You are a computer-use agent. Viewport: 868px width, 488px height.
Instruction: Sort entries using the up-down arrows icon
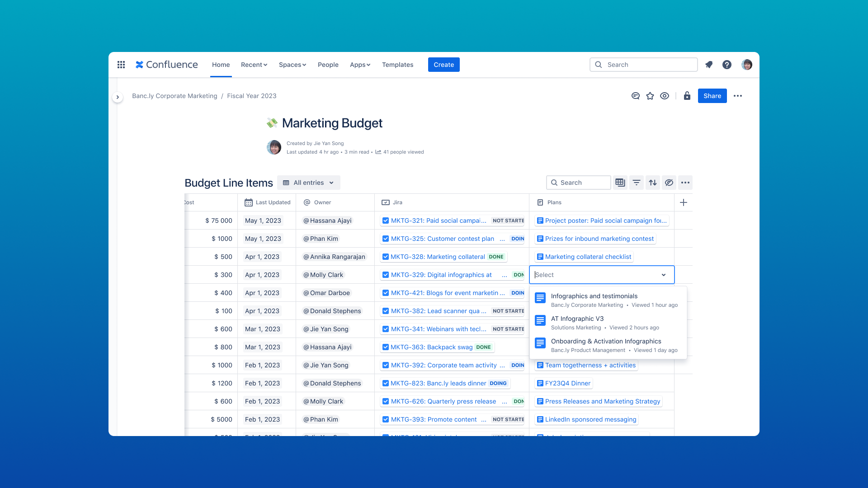[x=653, y=183]
